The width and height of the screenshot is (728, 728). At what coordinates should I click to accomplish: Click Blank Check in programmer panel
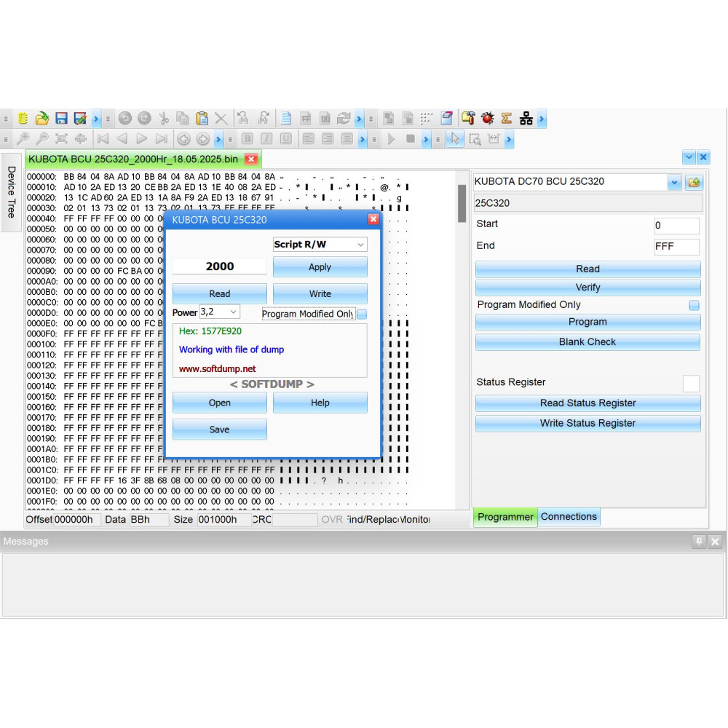[x=587, y=341]
